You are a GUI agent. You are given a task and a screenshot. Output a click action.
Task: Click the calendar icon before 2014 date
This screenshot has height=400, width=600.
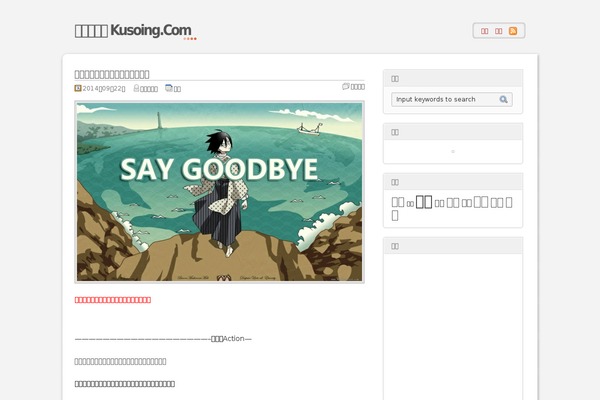point(78,88)
